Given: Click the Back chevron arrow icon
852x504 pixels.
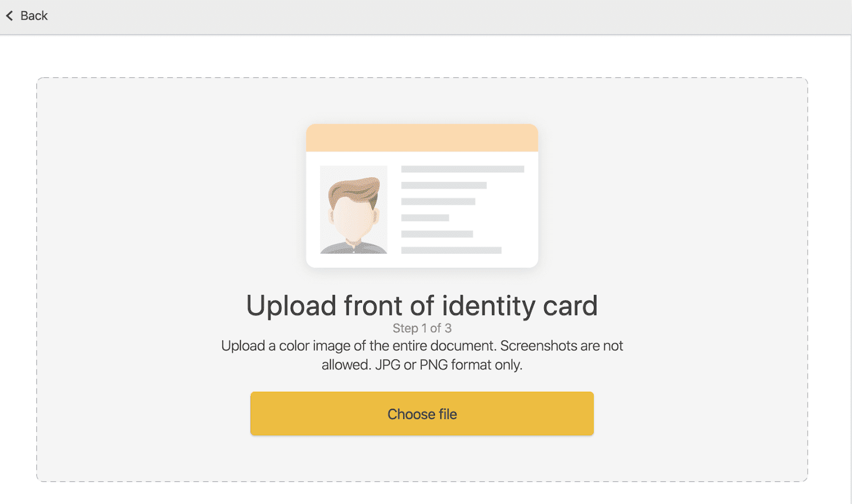Looking at the screenshot, I should pos(10,16).
